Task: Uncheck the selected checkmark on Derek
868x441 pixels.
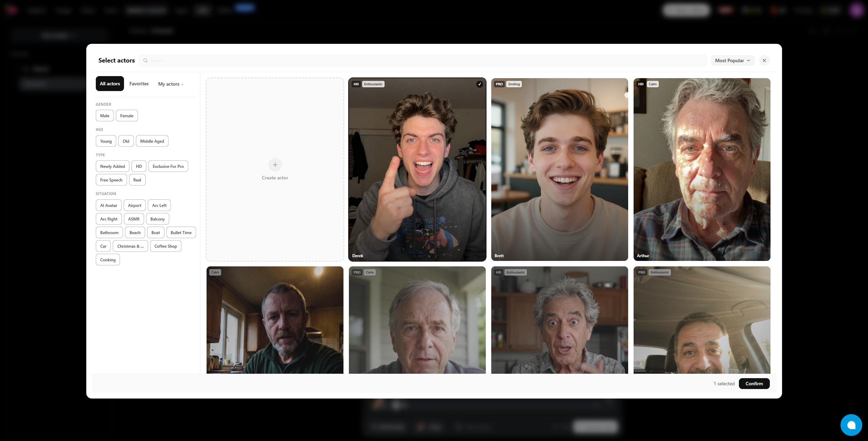Action: coord(479,84)
